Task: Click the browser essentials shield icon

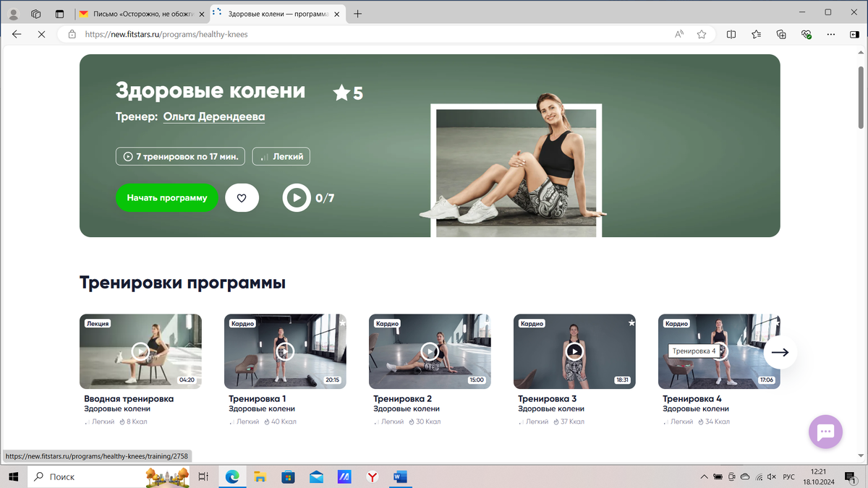Action: [805, 34]
